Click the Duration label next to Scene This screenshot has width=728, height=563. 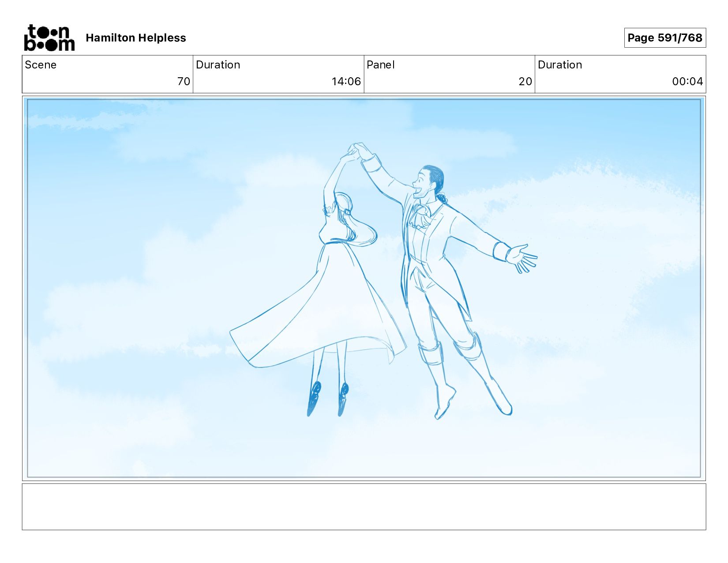pos(218,65)
